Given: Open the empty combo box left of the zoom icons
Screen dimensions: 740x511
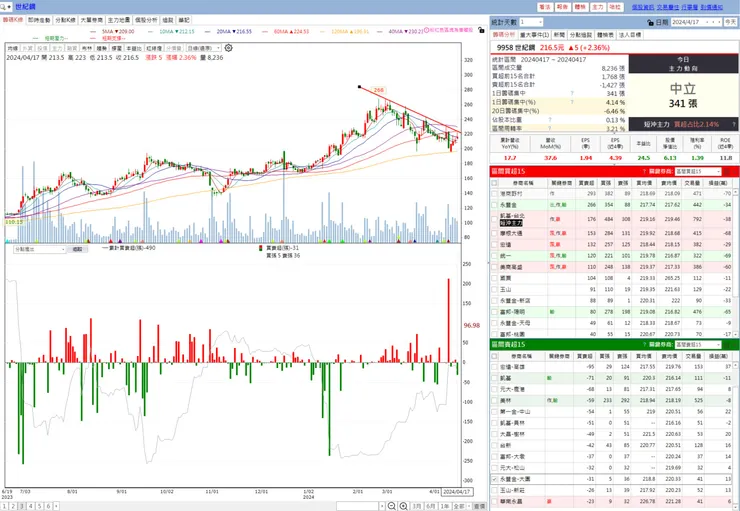Looking at the screenshot, I should point(361,506).
